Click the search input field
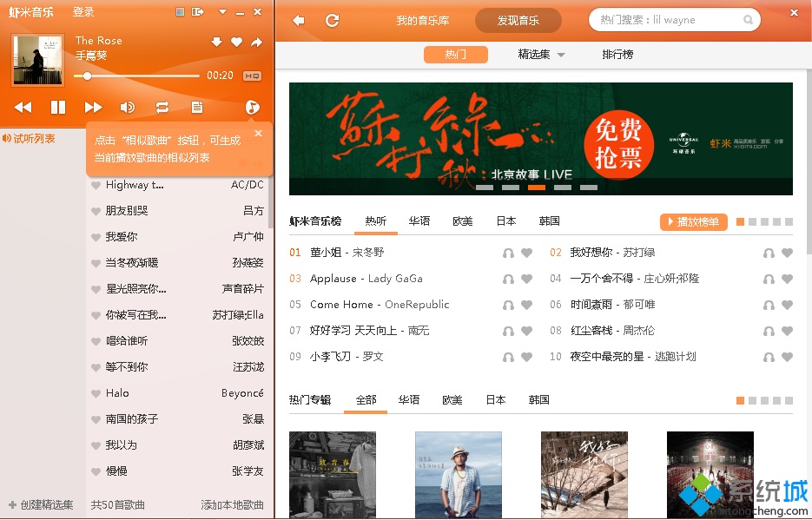 [668, 20]
